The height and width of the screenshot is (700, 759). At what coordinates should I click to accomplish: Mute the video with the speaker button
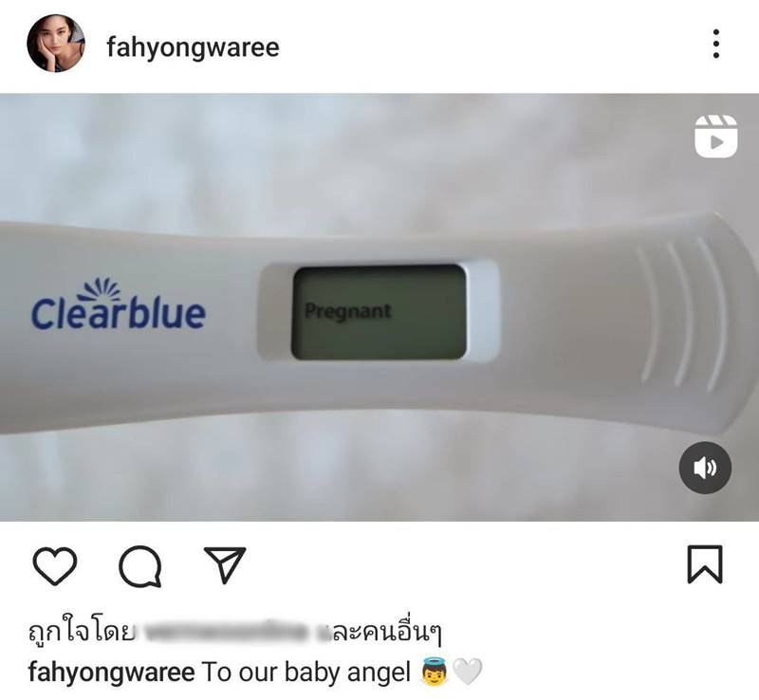(x=705, y=468)
